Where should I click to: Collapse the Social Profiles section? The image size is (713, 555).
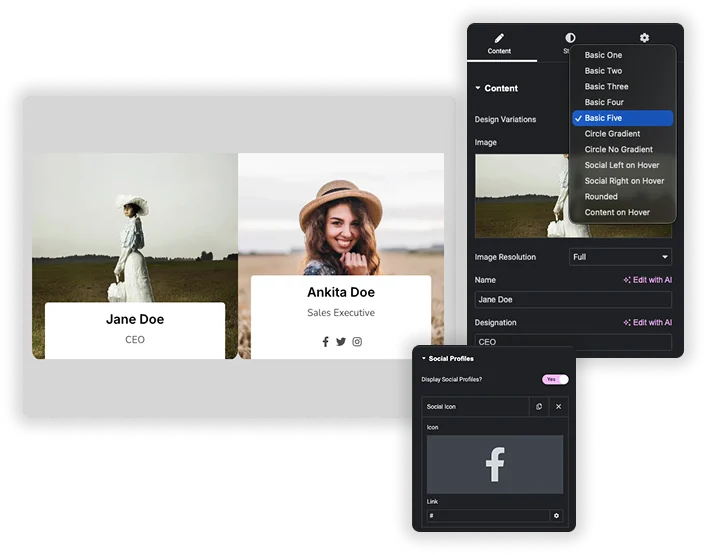(448, 359)
